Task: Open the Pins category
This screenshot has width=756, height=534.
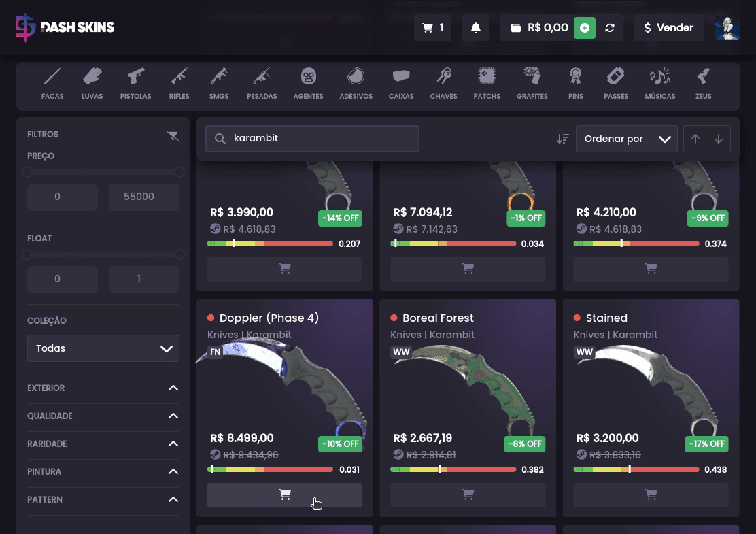Action: click(576, 84)
